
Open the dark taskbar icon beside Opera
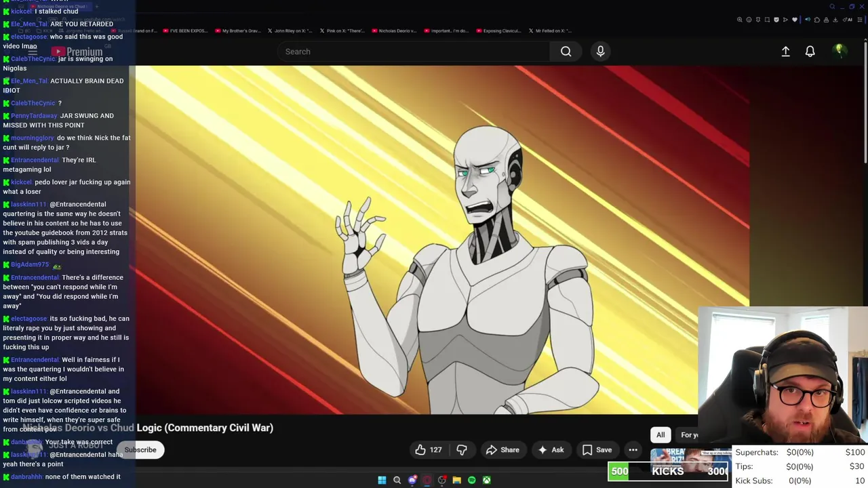click(x=442, y=480)
